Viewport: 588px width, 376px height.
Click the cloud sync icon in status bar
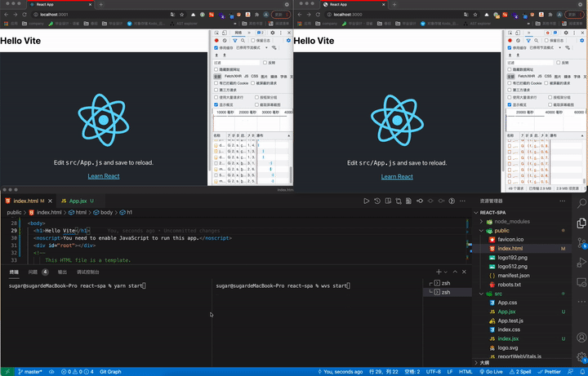point(51,372)
